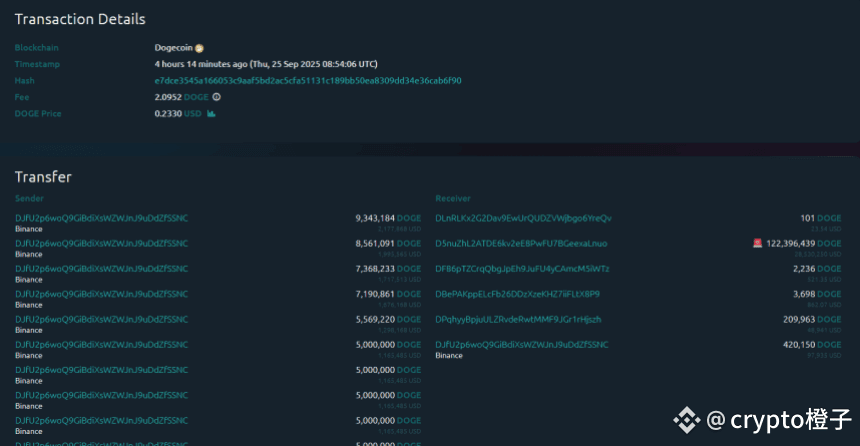
Task: Open sender address sending 5,569,220 DOGE
Action: 101,320
